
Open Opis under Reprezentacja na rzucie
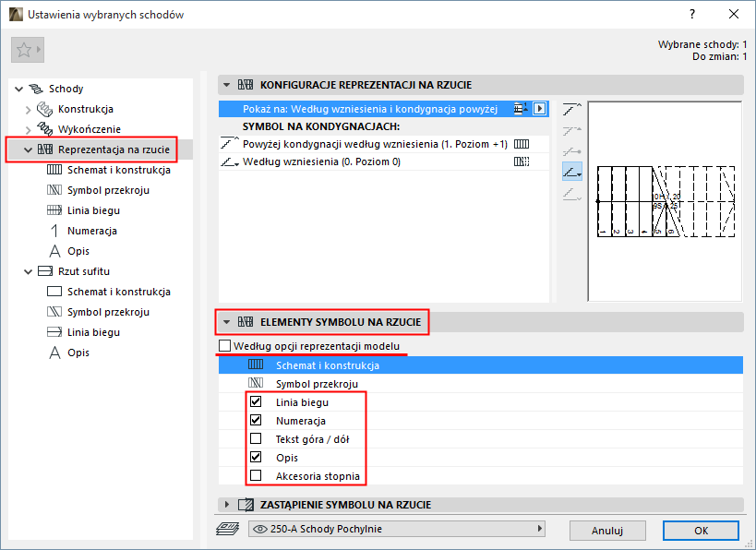coord(78,251)
